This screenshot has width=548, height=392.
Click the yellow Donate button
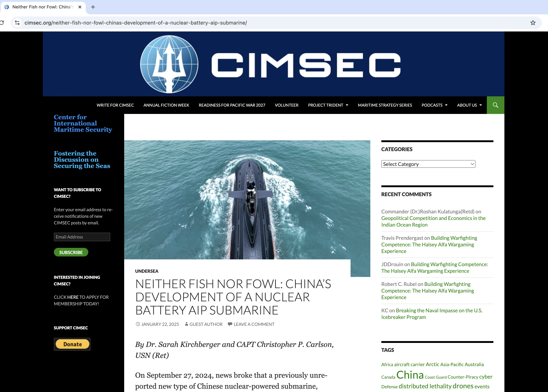72,344
